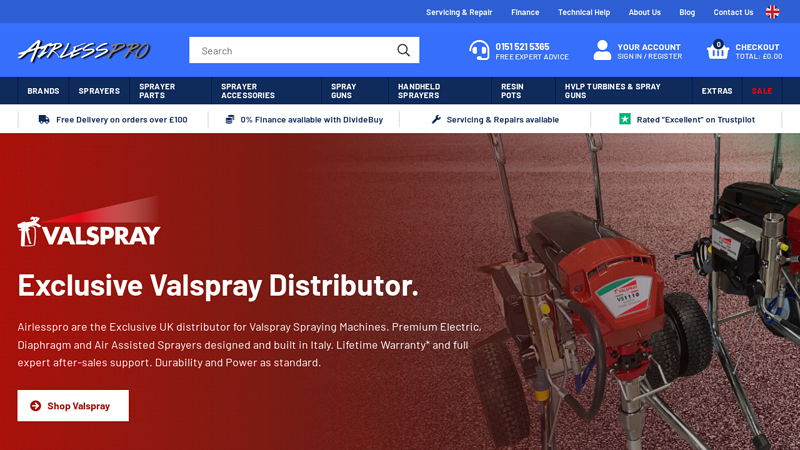This screenshot has height=450, width=800.
Task: Click the wrench servicing icon
Action: tap(436, 119)
